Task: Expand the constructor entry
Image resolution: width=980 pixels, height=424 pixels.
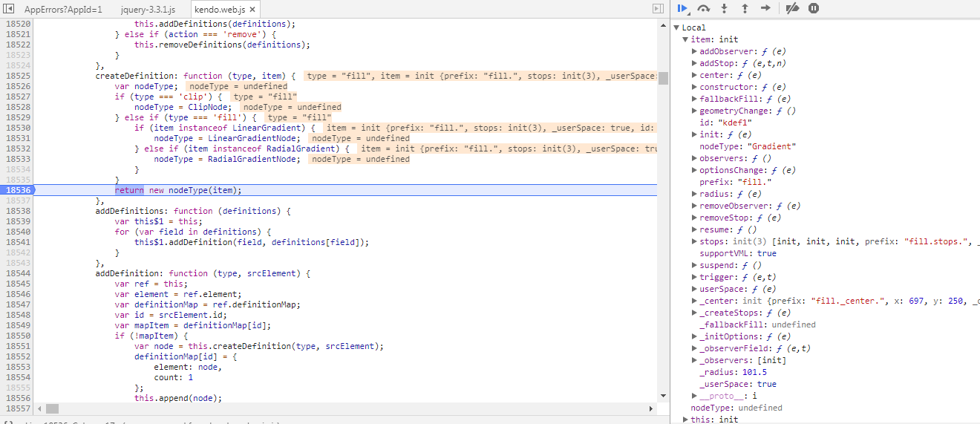Action: pyautogui.click(x=694, y=87)
